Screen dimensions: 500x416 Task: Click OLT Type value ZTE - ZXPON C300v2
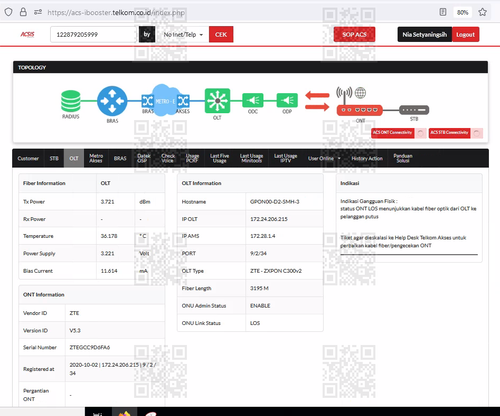276,271
